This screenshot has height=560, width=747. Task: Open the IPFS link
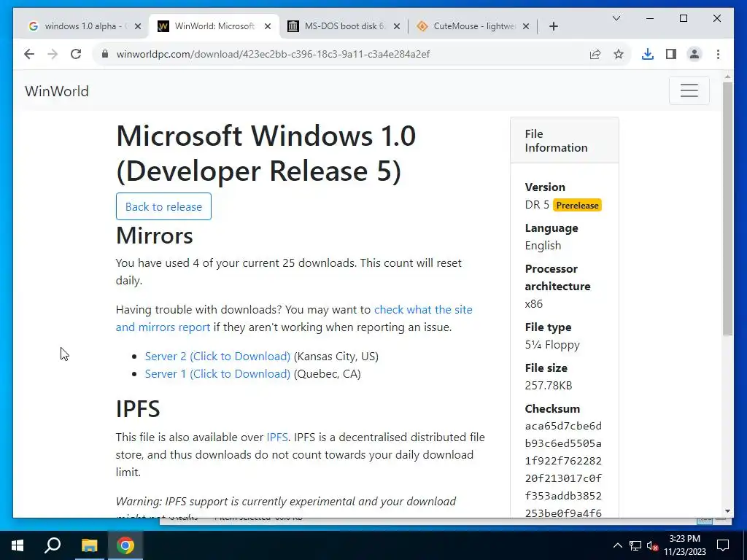(x=276, y=437)
